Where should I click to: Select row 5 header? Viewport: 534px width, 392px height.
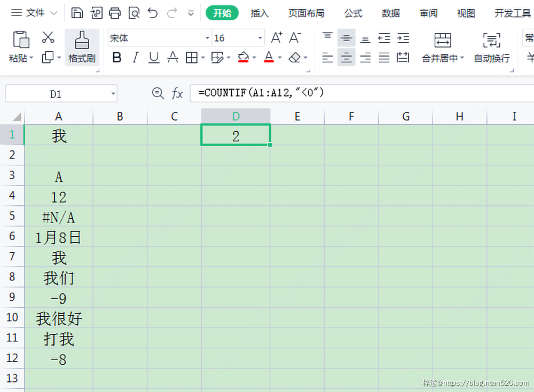(12, 216)
